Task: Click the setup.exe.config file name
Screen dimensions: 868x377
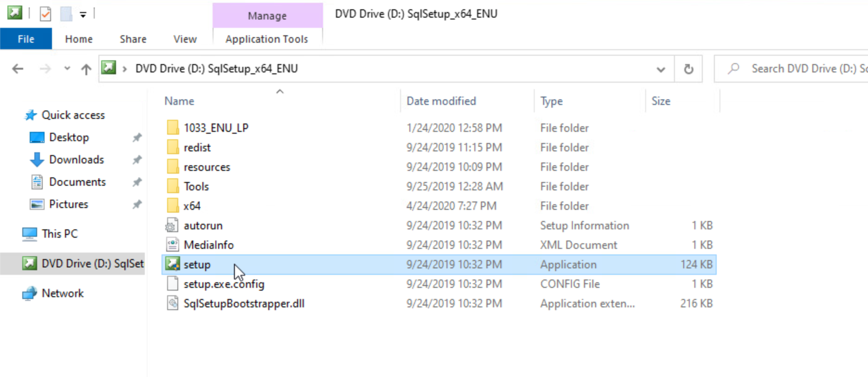Action: click(224, 284)
